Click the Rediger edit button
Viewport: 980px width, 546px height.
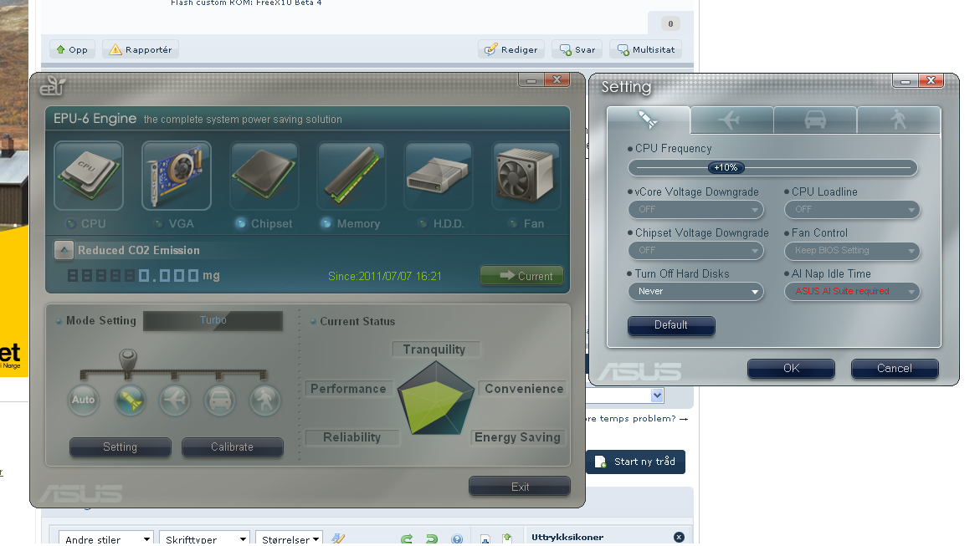[511, 49]
